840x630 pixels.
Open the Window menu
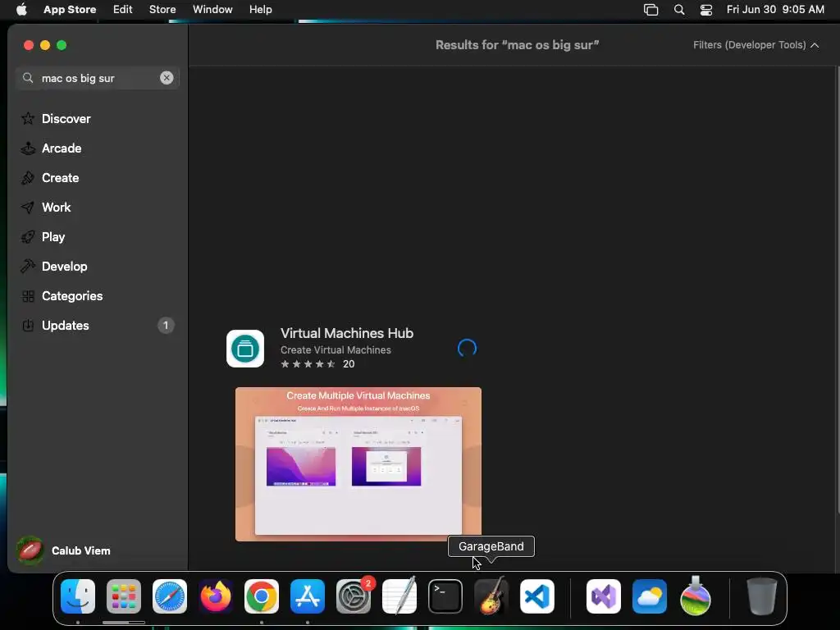click(x=212, y=10)
